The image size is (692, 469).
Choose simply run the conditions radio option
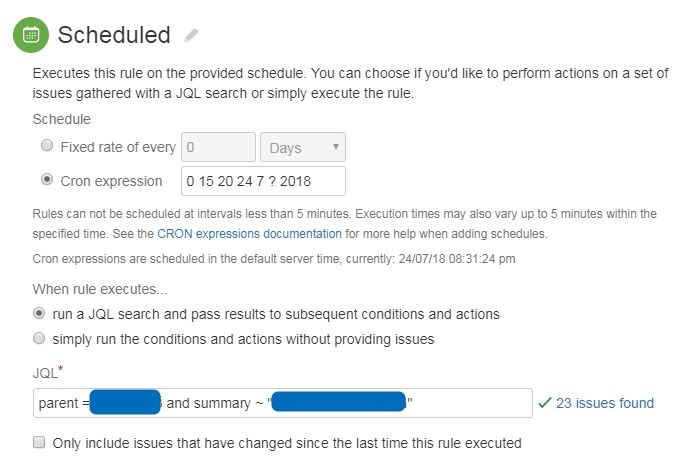pyautogui.click(x=39, y=338)
